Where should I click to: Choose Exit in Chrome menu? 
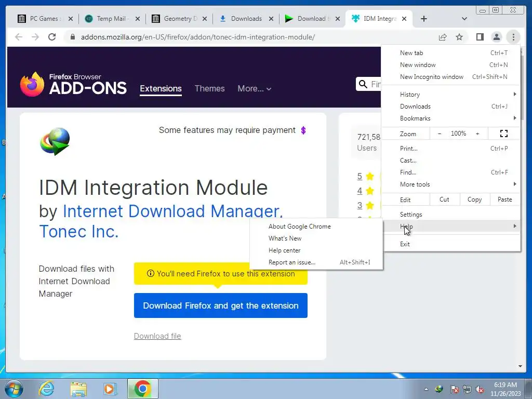click(451, 244)
